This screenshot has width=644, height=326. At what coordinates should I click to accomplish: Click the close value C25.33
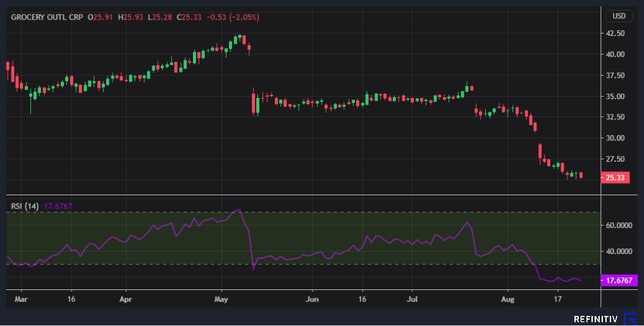(x=189, y=17)
